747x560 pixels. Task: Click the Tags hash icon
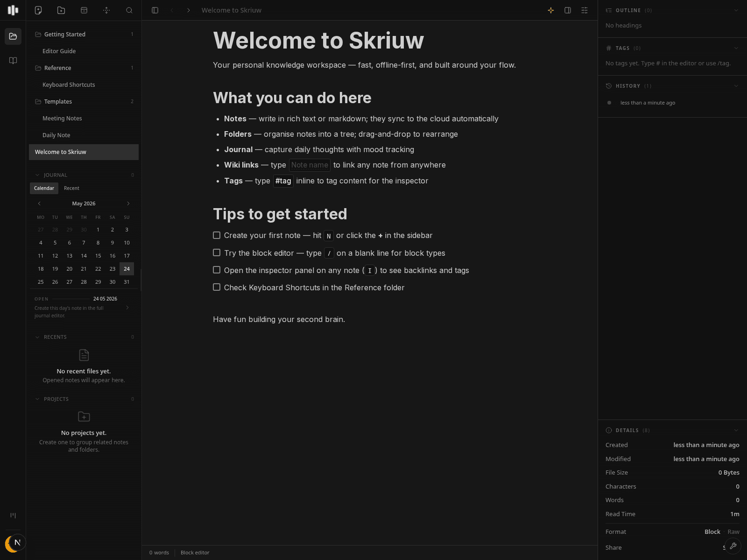(x=609, y=48)
